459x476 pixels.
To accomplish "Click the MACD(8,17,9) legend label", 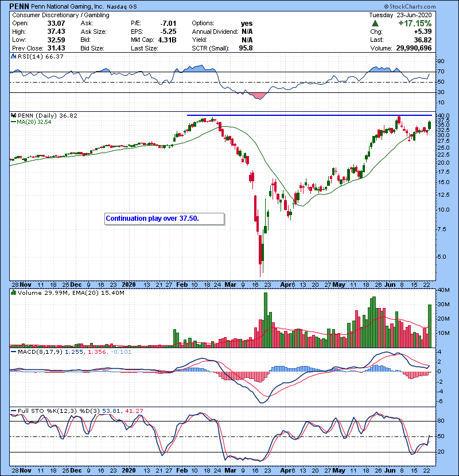I will [40, 352].
